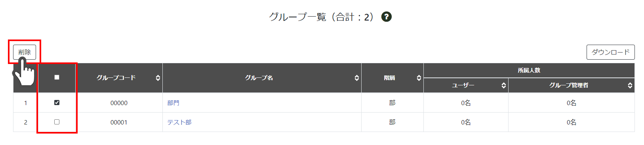Click the グループ名 column header

pyautogui.click(x=259, y=78)
